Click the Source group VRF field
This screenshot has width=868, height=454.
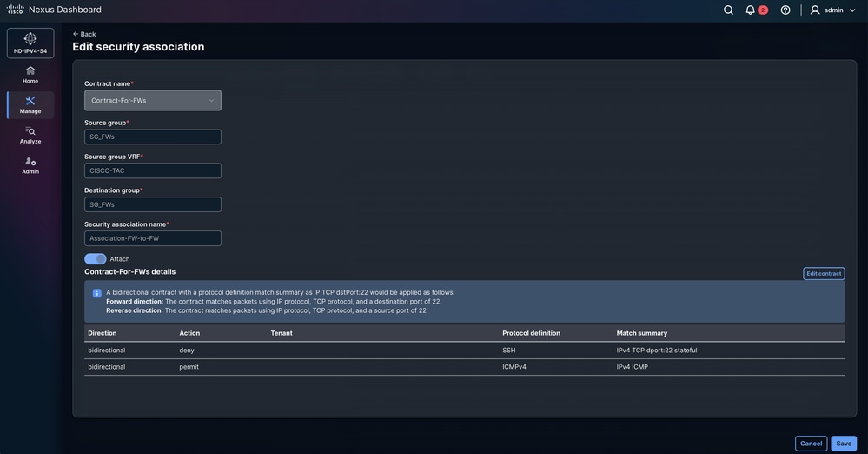pyautogui.click(x=153, y=170)
